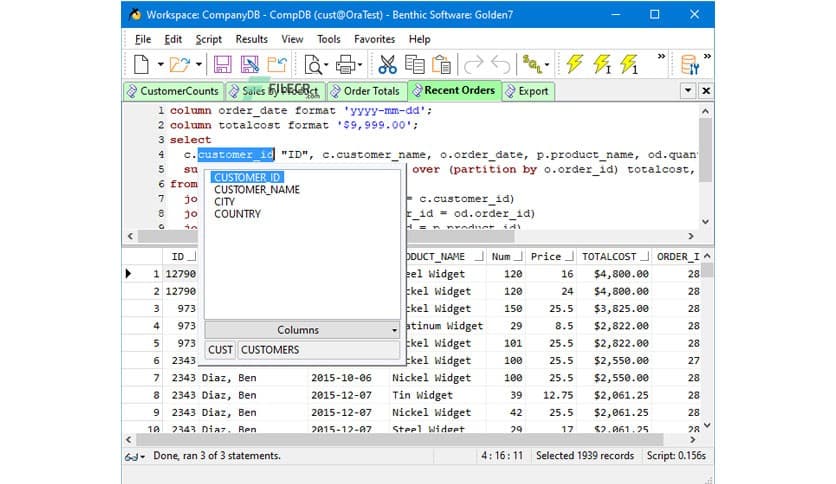836x484 pixels.
Task: Click the Print icon in toolbar
Action: (x=346, y=65)
